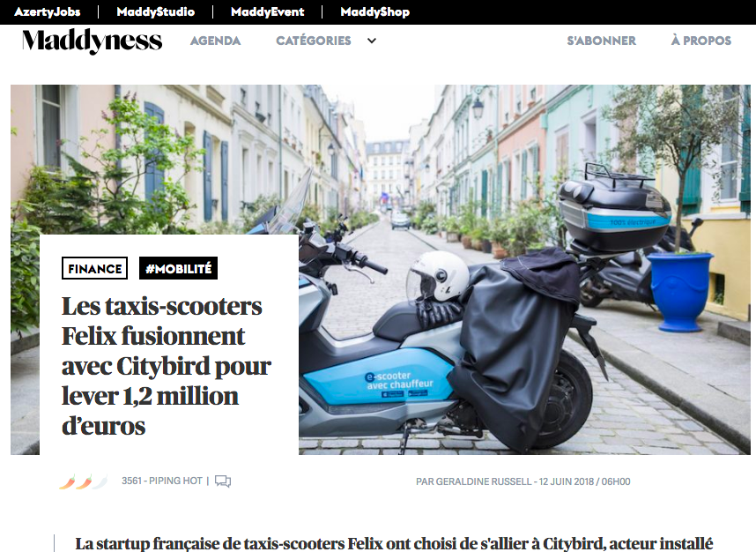
Task: Visit AzertyJobs in the top bar
Action: 48,12
